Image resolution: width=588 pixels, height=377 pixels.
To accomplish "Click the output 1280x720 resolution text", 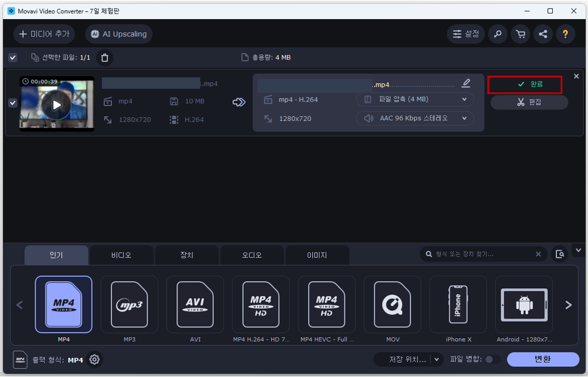I will [x=295, y=119].
